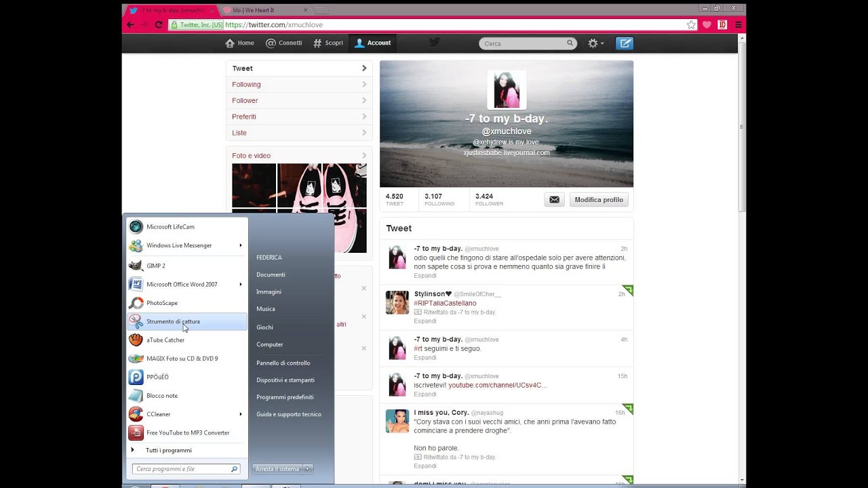Open shutdown options arrow next to Arresta

pos(308,469)
